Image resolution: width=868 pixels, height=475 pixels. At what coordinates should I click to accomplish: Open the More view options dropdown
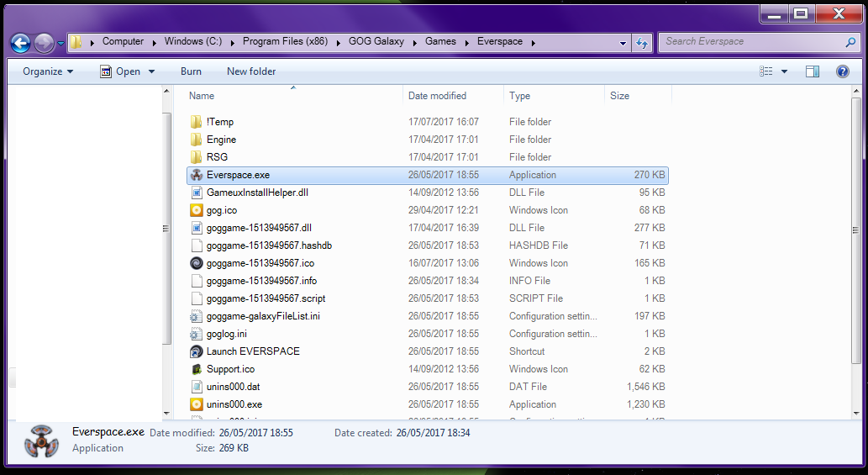click(x=784, y=71)
